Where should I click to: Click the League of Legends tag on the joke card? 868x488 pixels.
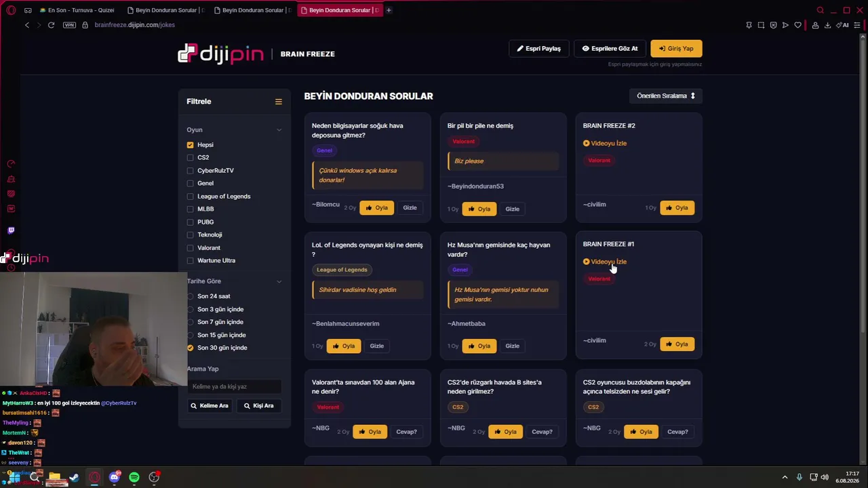[x=342, y=270]
